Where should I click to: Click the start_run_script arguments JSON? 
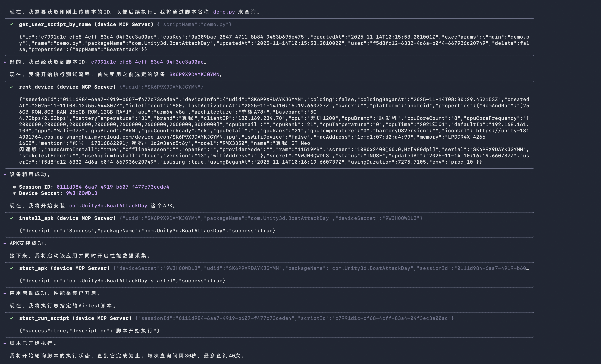[x=294, y=318]
